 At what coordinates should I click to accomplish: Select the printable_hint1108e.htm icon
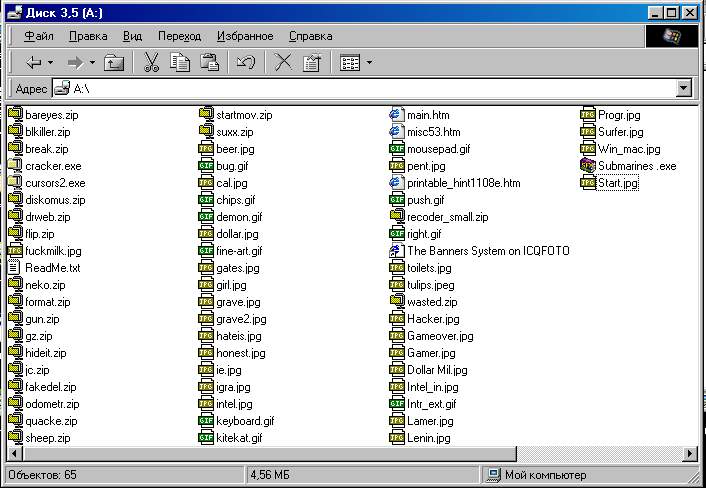396,183
